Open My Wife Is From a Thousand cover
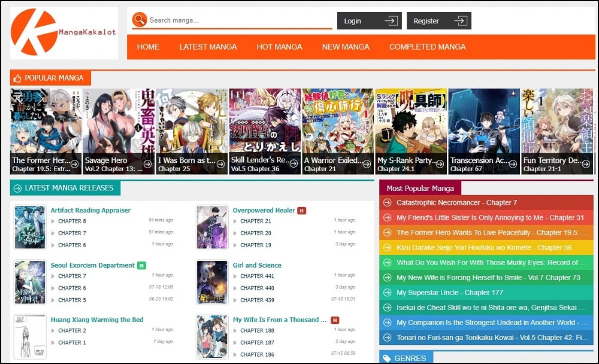Screen dimensions: 599x364 coord(212,337)
